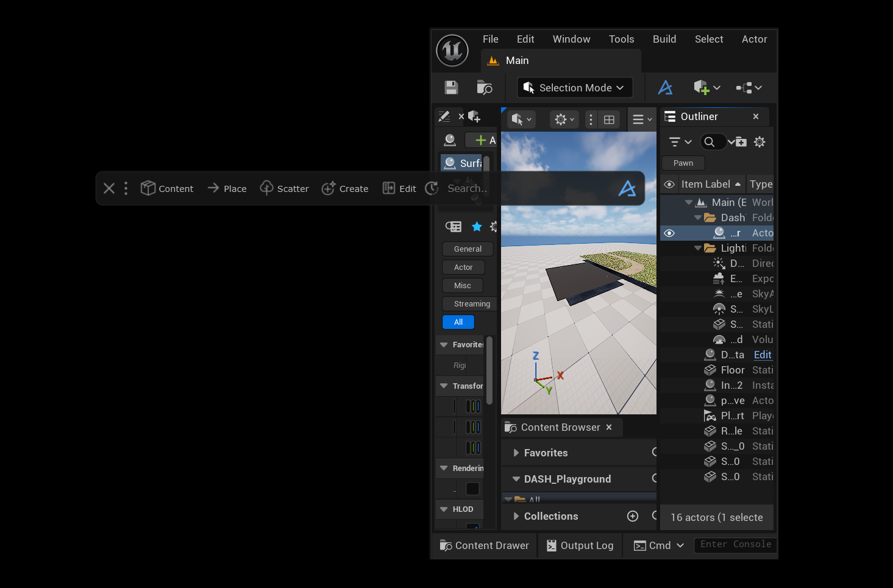Toggle the checkbox under the Rendering section

click(x=472, y=489)
